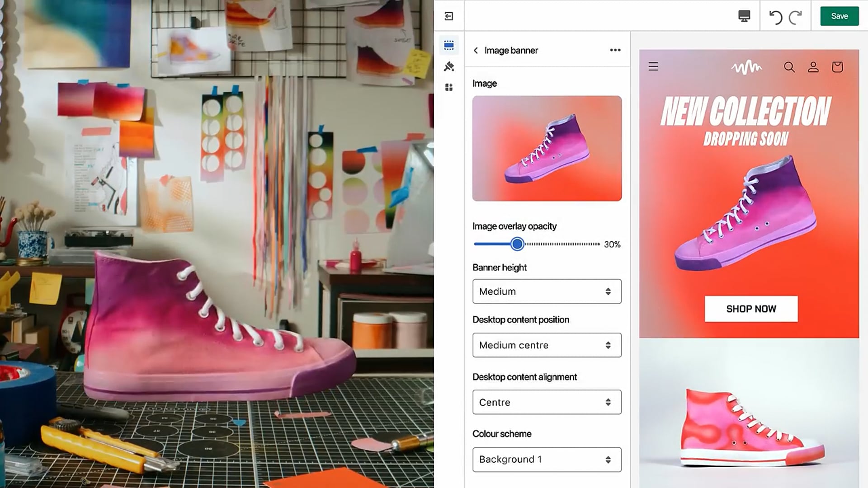Open the hamburger menu in store preview

(653, 67)
